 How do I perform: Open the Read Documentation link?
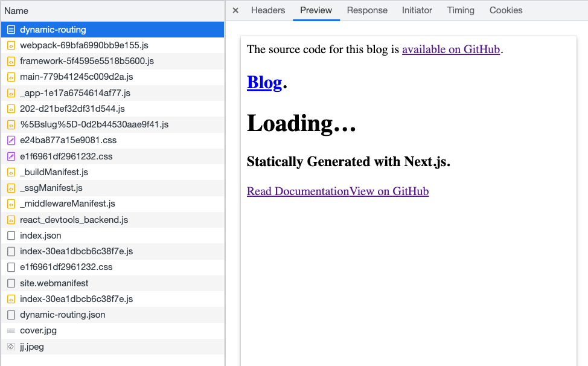tap(298, 191)
